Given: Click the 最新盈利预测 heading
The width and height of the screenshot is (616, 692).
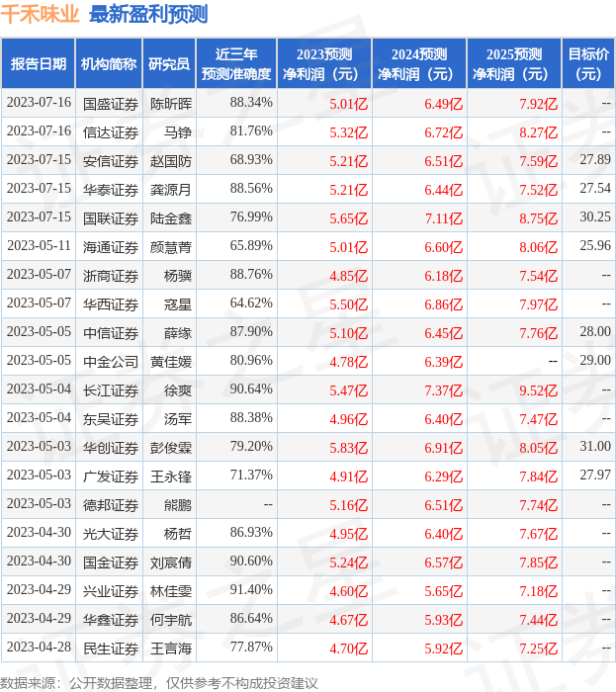Looking at the screenshot, I should click(148, 14).
